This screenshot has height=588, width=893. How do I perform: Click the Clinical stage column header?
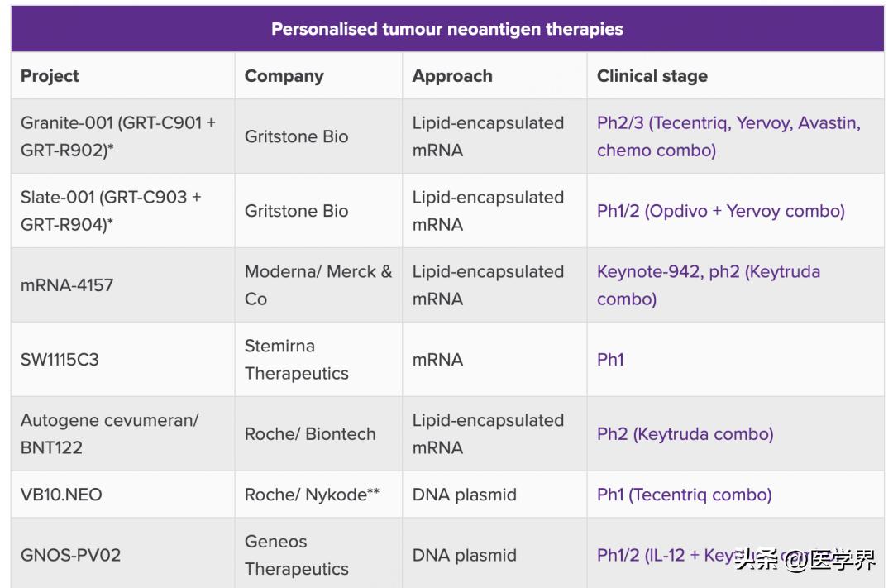652,76
